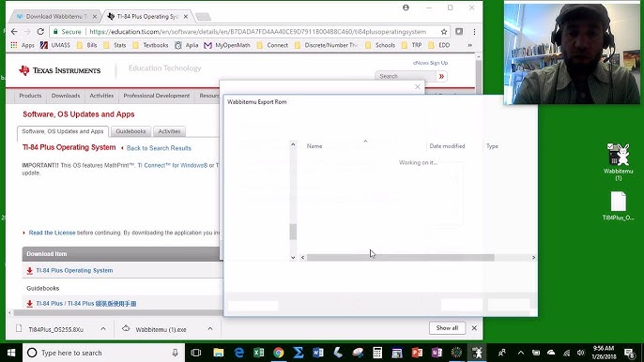Open Products menu on TI site
644x362 pixels.
point(30,96)
